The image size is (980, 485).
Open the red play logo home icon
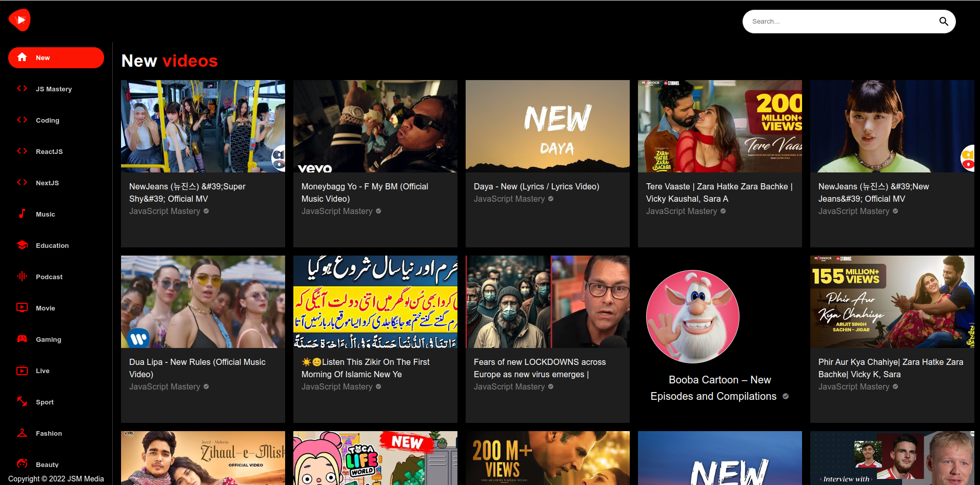click(x=19, y=20)
